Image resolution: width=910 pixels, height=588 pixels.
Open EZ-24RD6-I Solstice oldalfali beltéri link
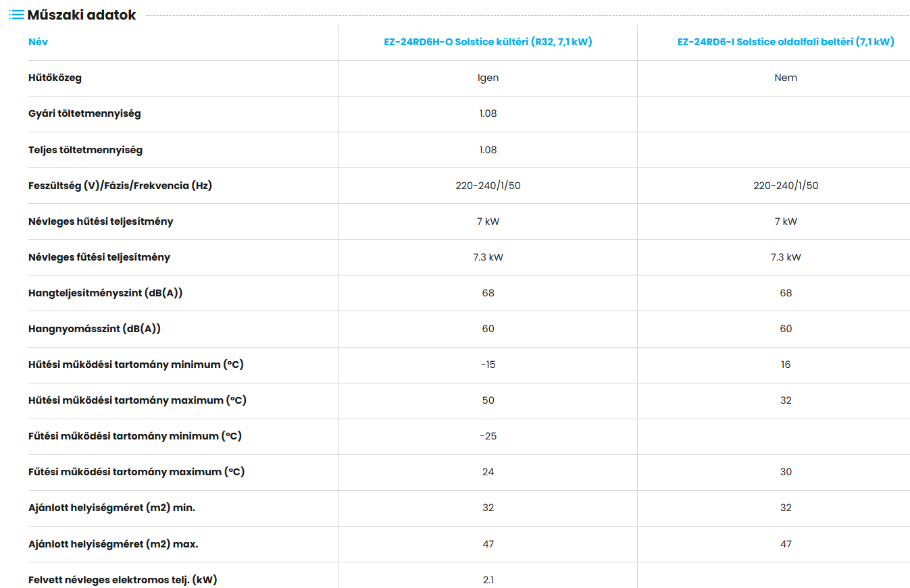[786, 42]
